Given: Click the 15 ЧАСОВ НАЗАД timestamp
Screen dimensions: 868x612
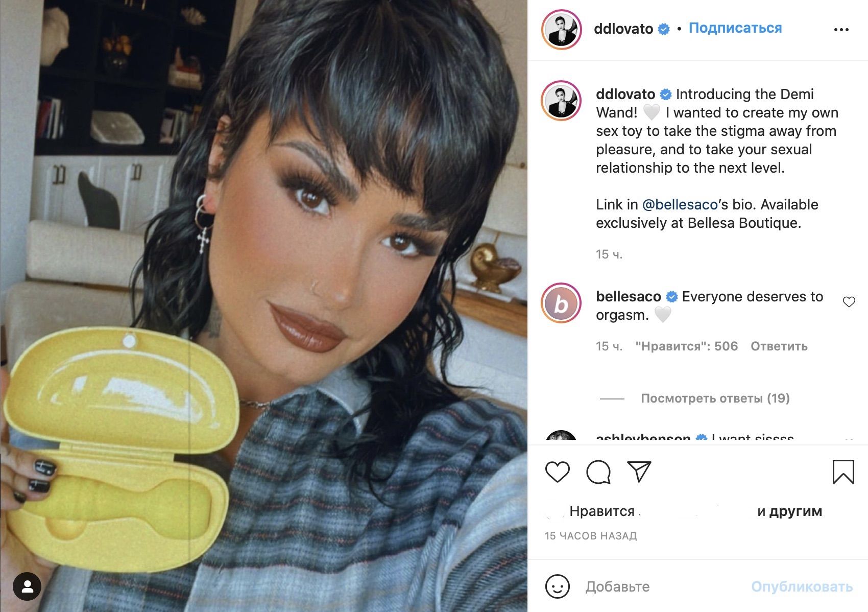Looking at the screenshot, I should (x=591, y=536).
